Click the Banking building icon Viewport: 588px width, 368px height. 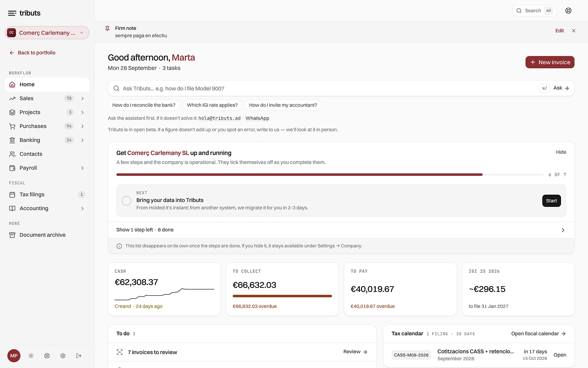tap(12, 140)
